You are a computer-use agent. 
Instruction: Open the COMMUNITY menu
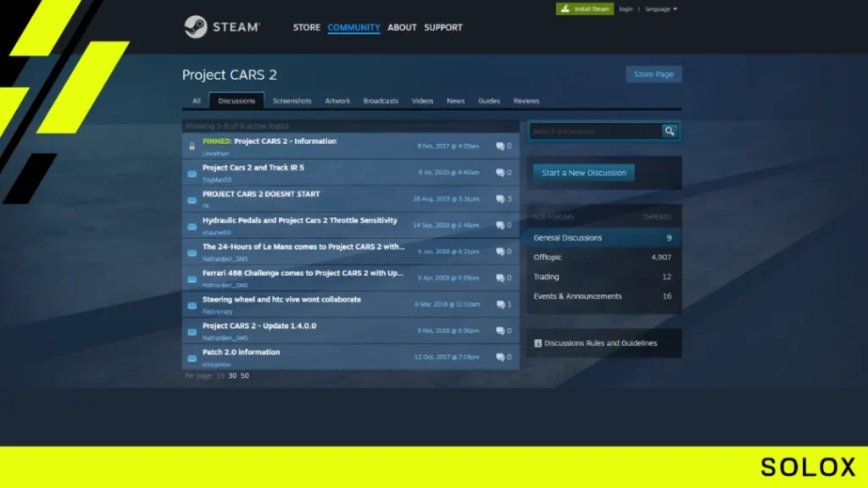[353, 27]
